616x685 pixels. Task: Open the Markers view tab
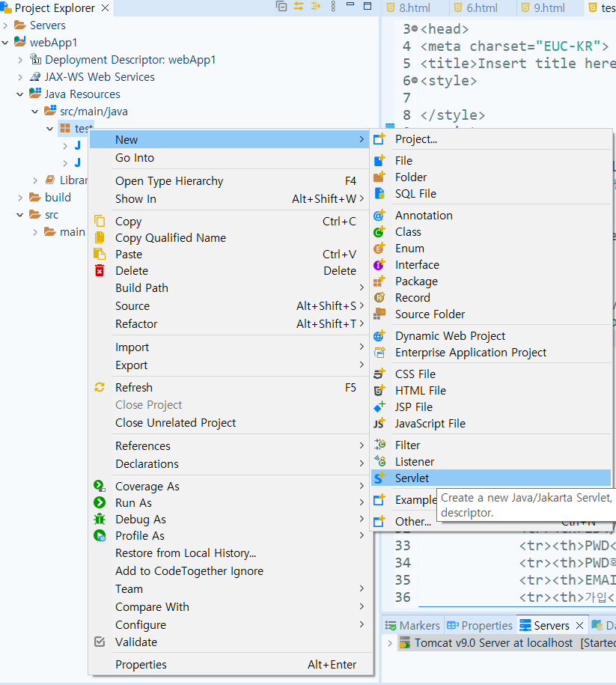pos(413,626)
